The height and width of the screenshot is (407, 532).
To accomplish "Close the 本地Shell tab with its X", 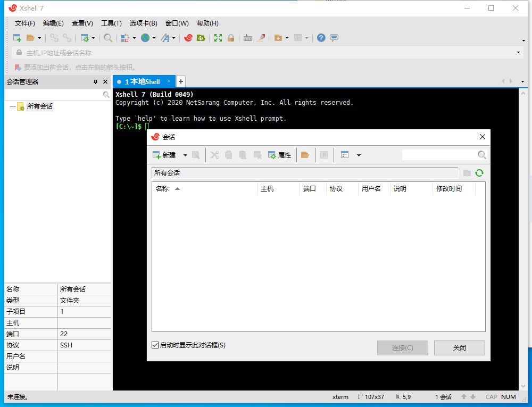I will (x=169, y=81).
